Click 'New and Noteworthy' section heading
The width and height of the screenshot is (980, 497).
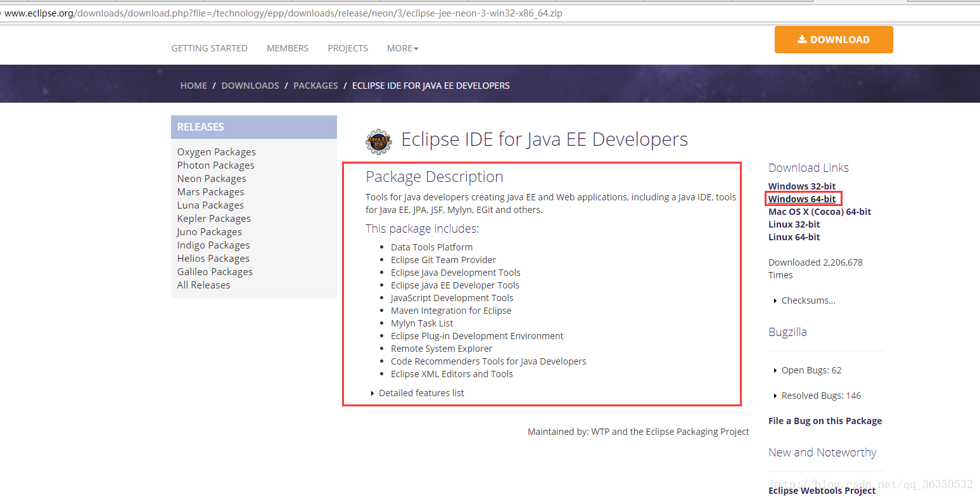[x=822, y=453]
